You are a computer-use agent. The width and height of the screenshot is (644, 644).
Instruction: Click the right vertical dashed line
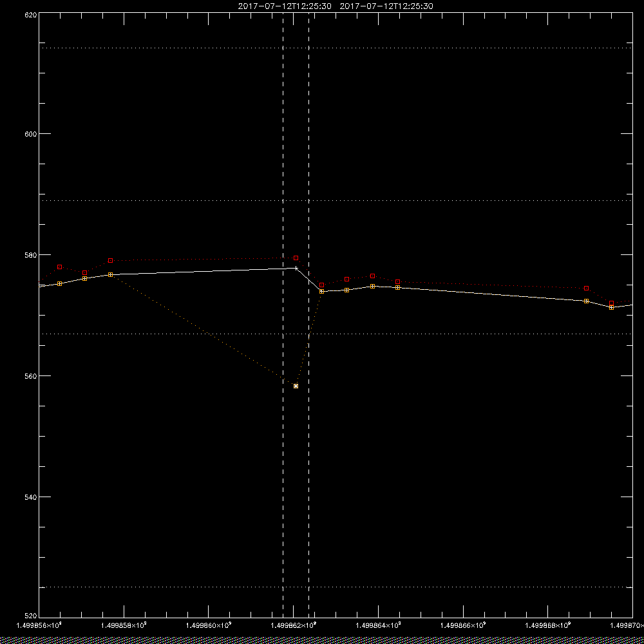pyautogui.click(x=309, y=314)
